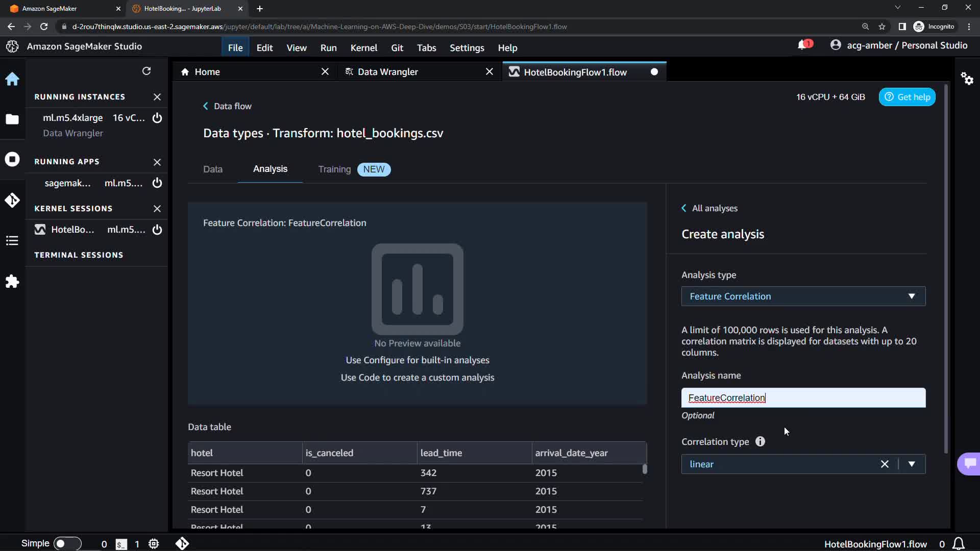Open the Home icon in left sidebar
This screenshot has width=980, height=551.
(12, 79)
